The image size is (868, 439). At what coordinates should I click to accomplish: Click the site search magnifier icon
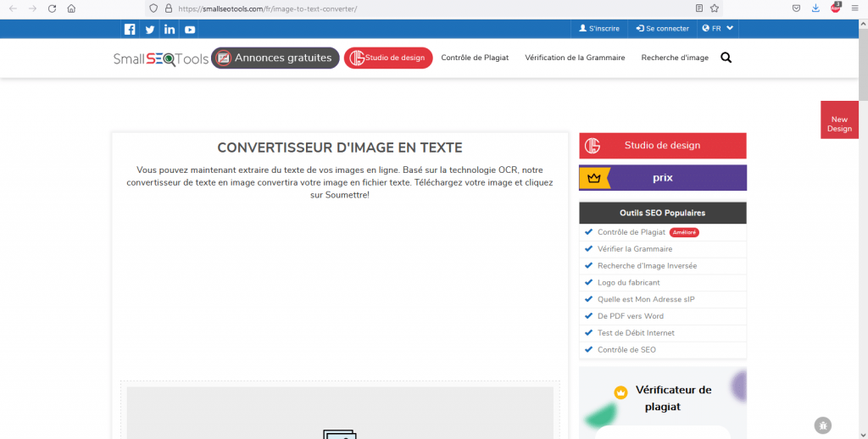pos(726,58)
